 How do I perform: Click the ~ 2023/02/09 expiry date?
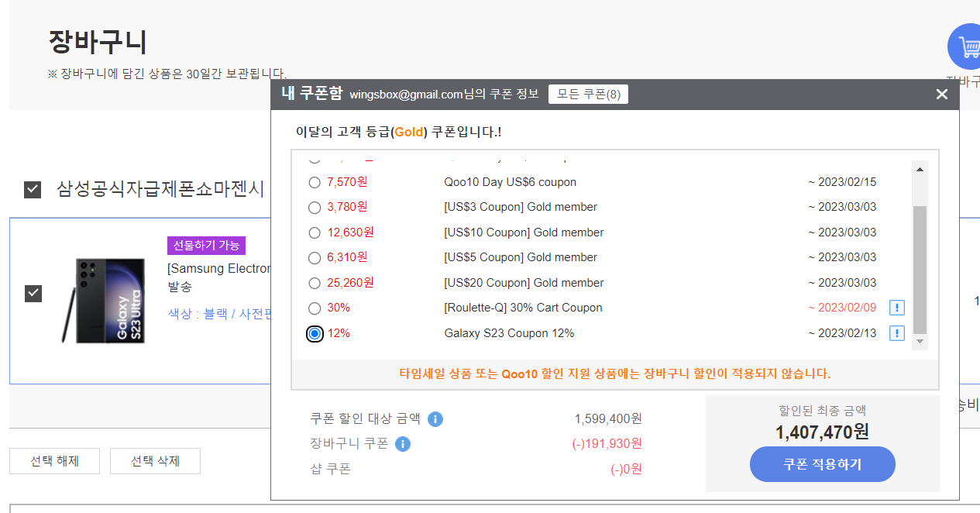[842, 308]
